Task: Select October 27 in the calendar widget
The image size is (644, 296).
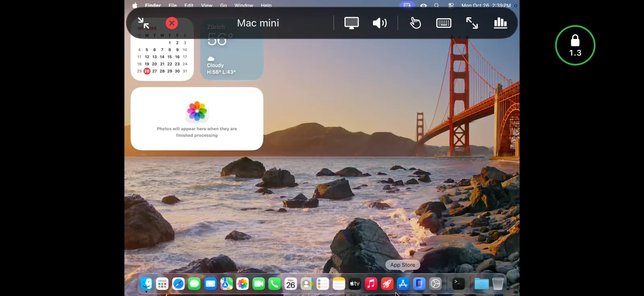Action: [155, 71]
